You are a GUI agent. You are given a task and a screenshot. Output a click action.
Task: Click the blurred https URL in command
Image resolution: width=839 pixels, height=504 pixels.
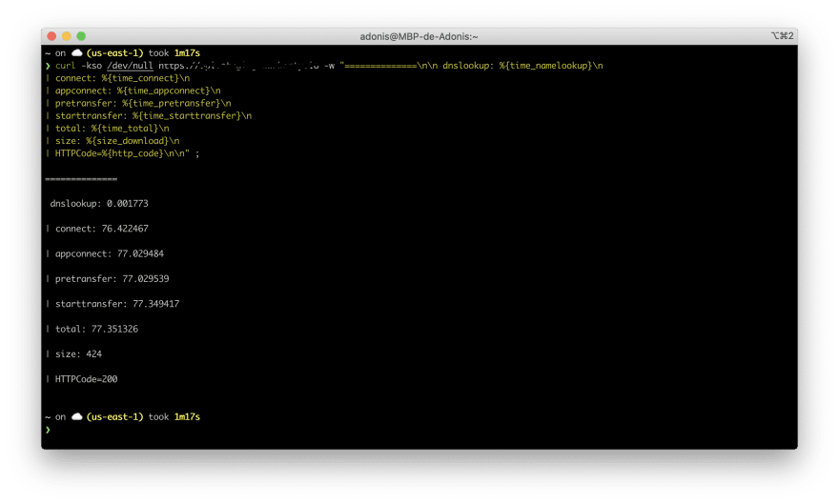[x=238, y=66]
